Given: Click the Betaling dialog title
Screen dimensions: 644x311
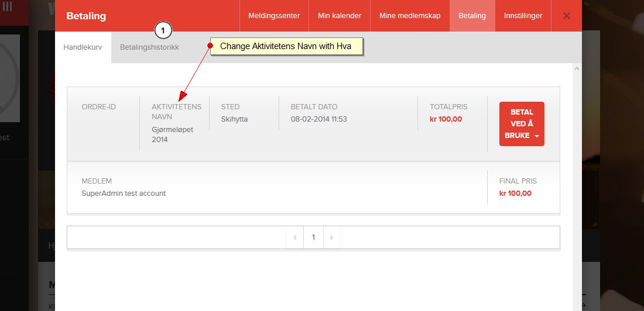Looking at the screenshot, I should click(86, 16).
